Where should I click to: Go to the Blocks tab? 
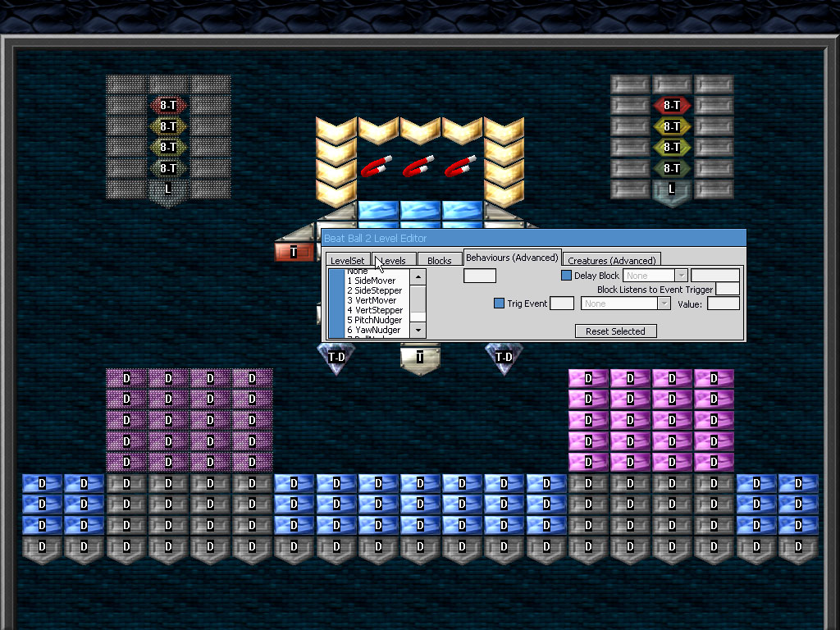coord(440,260)
